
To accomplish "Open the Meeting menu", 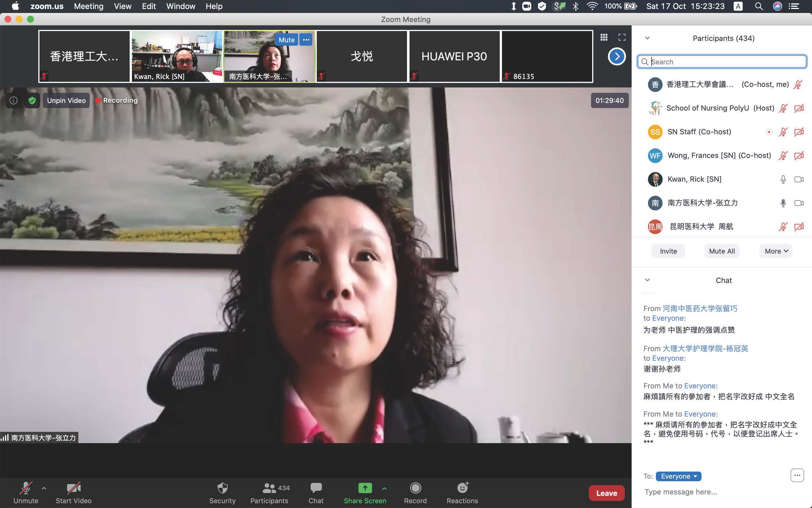I will tap(88, 6).
